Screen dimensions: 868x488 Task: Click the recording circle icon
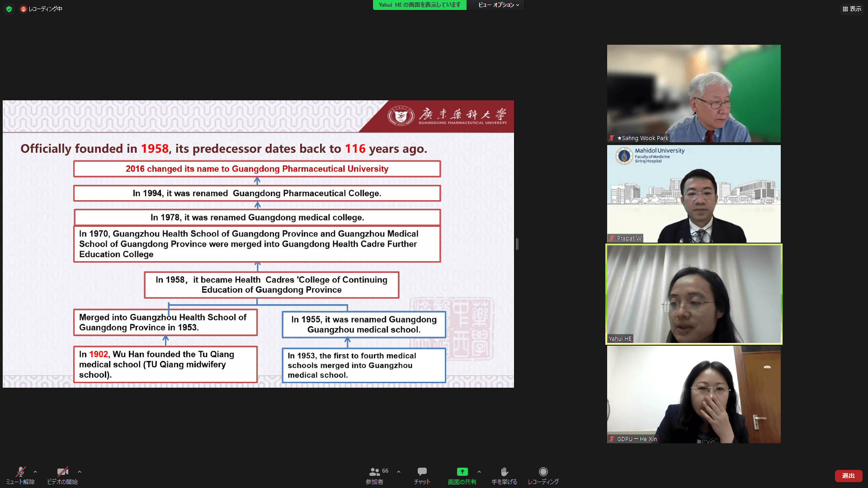coord(543,472)
